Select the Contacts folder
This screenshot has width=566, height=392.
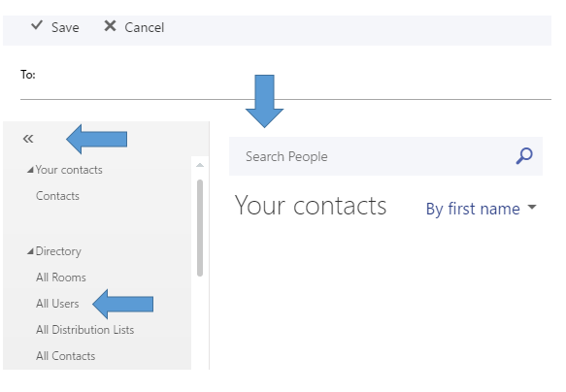click(x=57, y=196)
